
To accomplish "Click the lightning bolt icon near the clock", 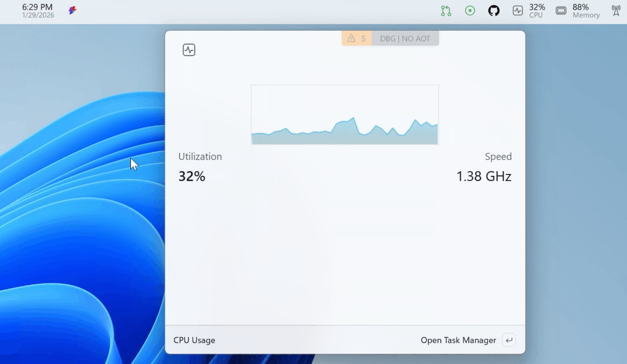I will [x=73, y=11].
